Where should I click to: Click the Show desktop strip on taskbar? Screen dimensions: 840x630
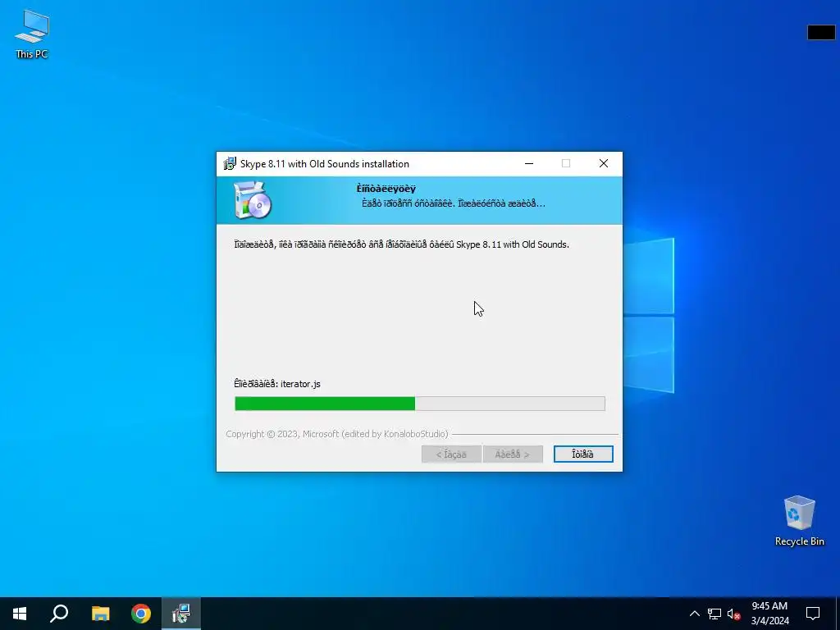click(838, 614)
